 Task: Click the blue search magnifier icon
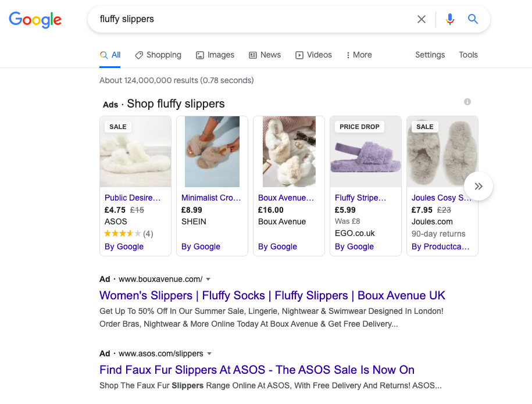(473, 19)
